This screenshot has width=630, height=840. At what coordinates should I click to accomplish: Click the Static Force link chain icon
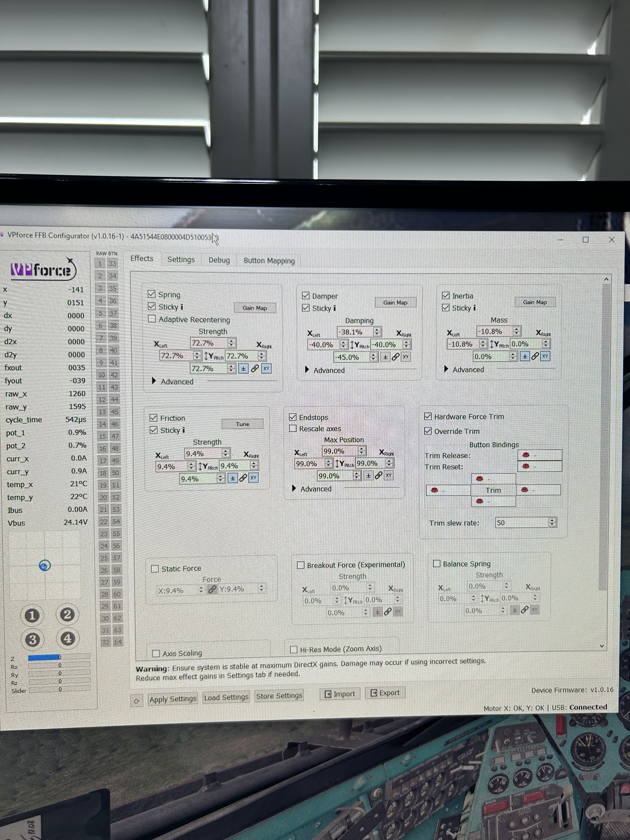click(212, 589)
